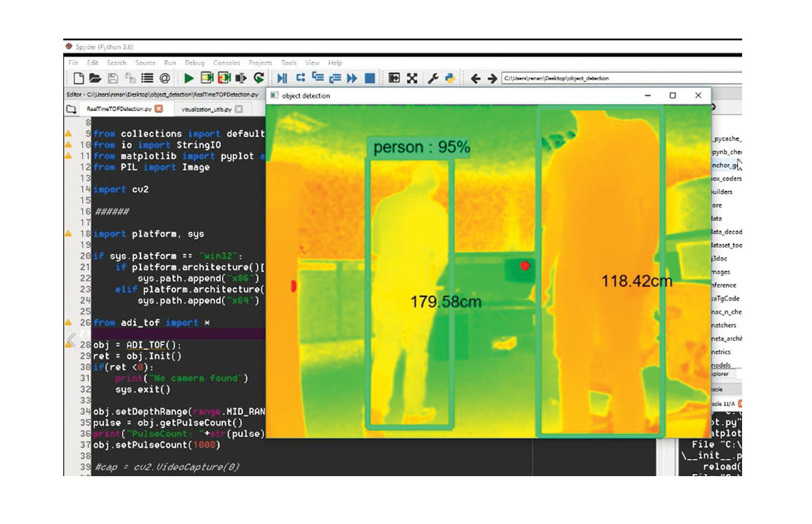The image size is (812, 524).
Task: Open the Edit menu
Action: coord(93,63)
